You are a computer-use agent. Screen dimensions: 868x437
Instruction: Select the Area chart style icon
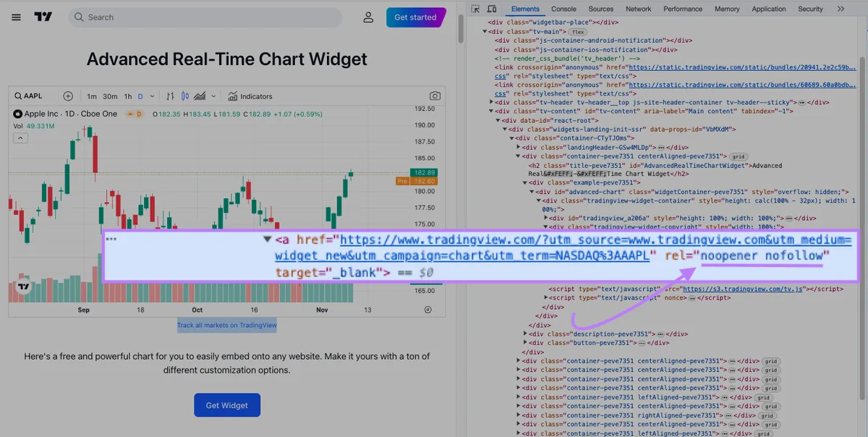(200, 96)
